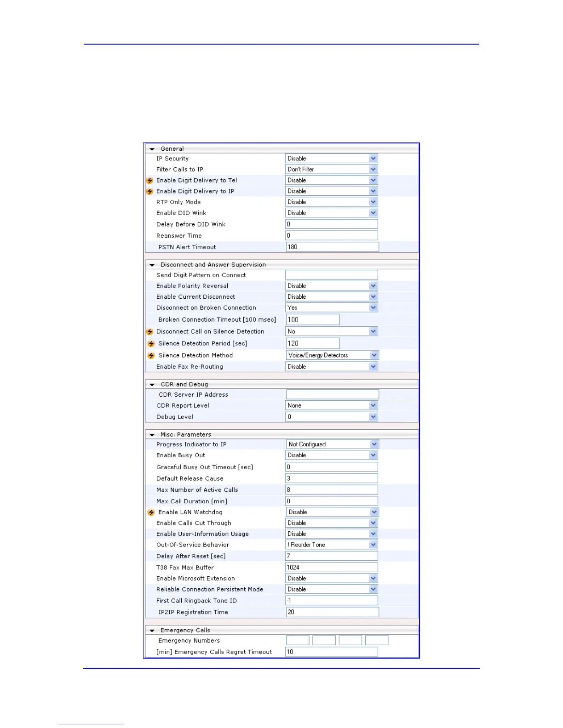Click the CDR Server IP Address field
The width and height of the screenshot is (563, 728).
pyautogui.click(x=332, y=394)
